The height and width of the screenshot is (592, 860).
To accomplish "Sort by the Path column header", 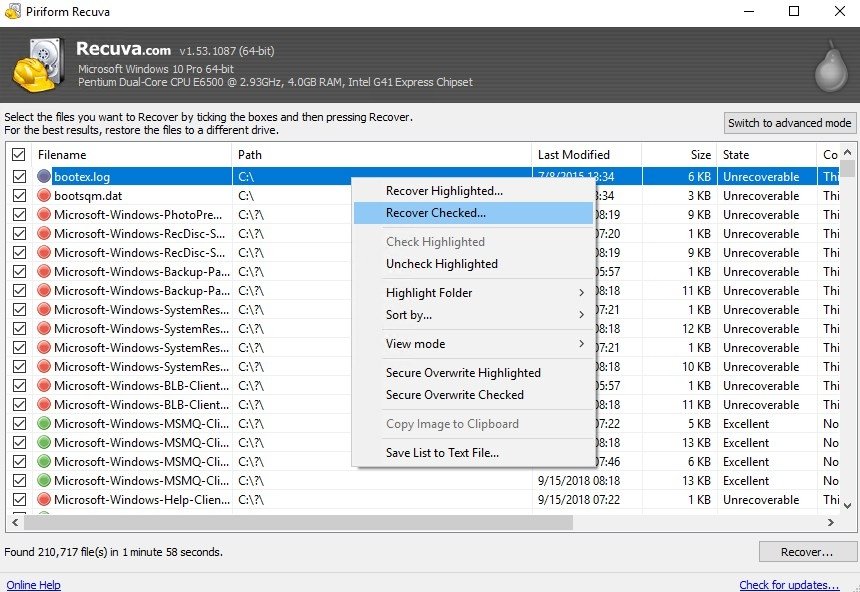I will click(x=382, y=155).
